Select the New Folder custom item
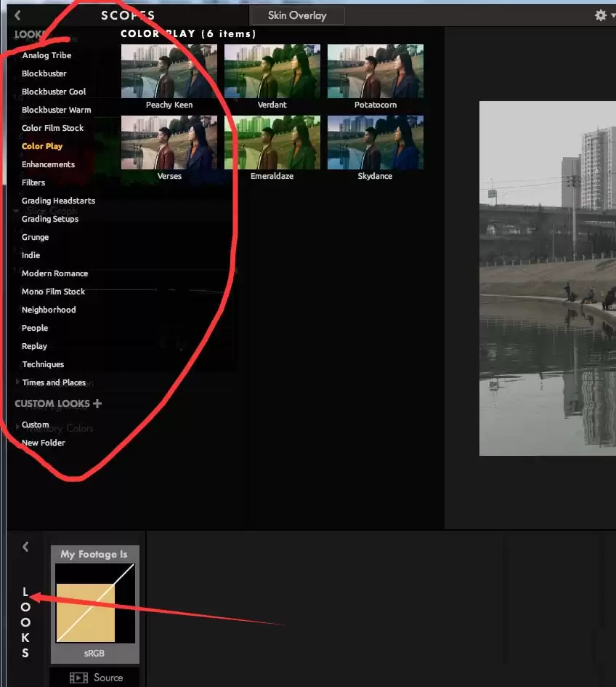The width and height of the screenshot is (616, 687). (x=44, y=443)
